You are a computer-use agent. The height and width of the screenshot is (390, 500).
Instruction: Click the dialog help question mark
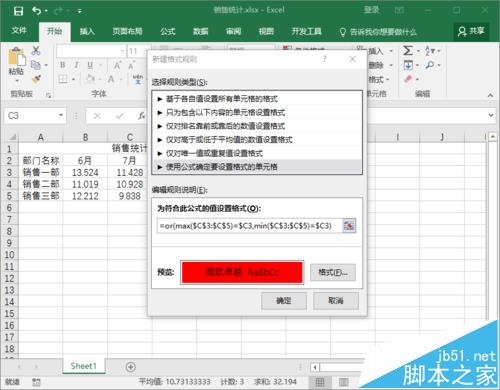click(x=325, y=59)
